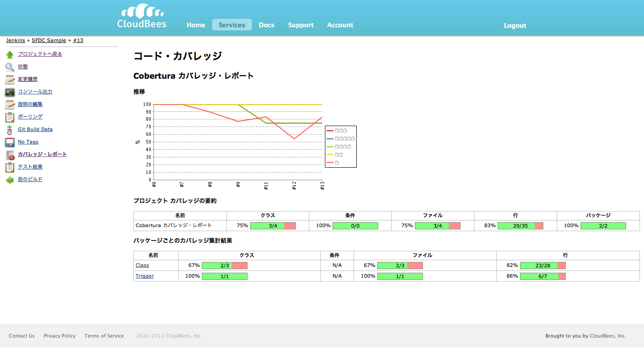Click the notepad icon for 説明の編集
644x355 pixels.
[9, 105]
